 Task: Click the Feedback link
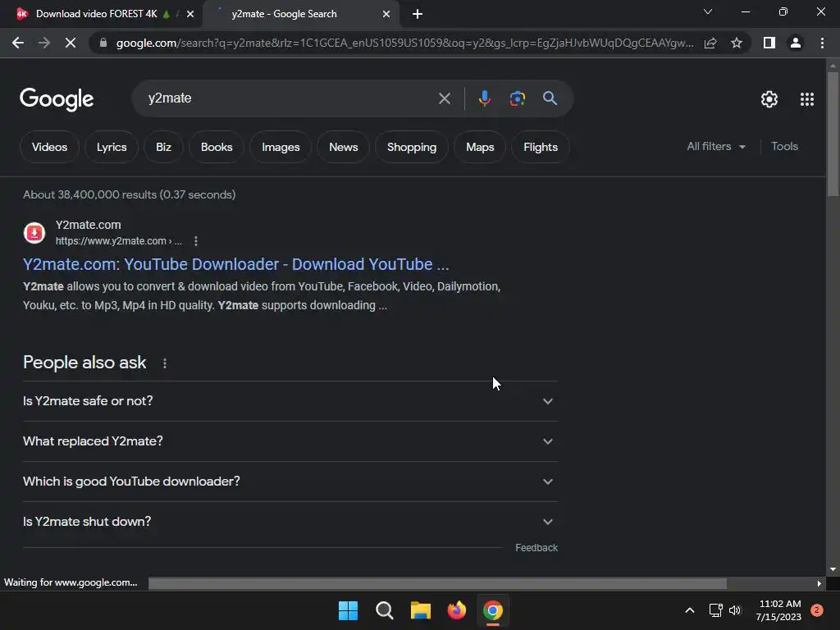click(536, 547)
